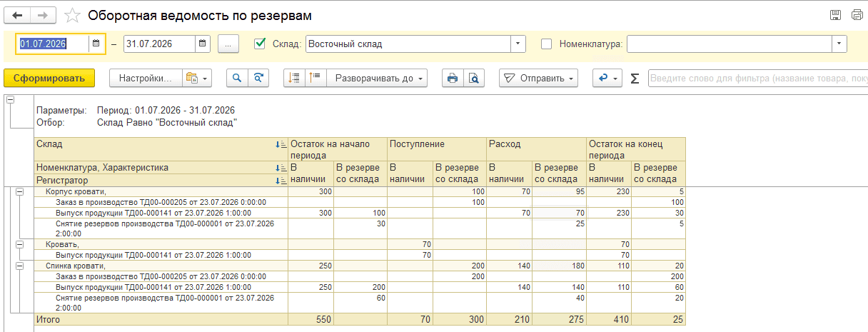Click the find-next search icon
The width and height of the screenshot is (868, 332).
coord(258,78)
